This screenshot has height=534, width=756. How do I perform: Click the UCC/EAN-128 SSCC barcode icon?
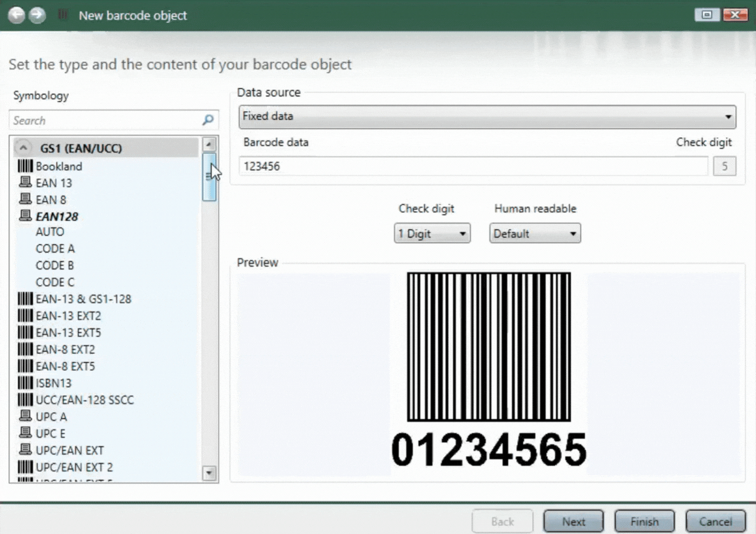[x=25, y=400]
